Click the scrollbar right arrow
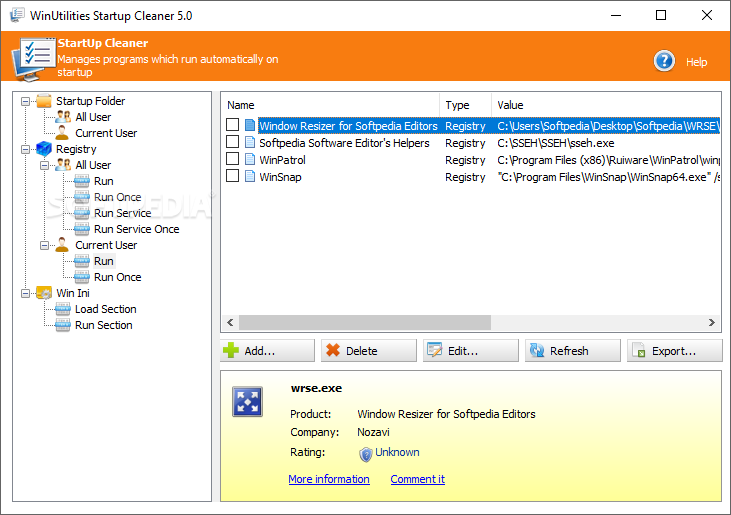Image resolution: width=731 pixels, height=515 pixels. (711, 322)
